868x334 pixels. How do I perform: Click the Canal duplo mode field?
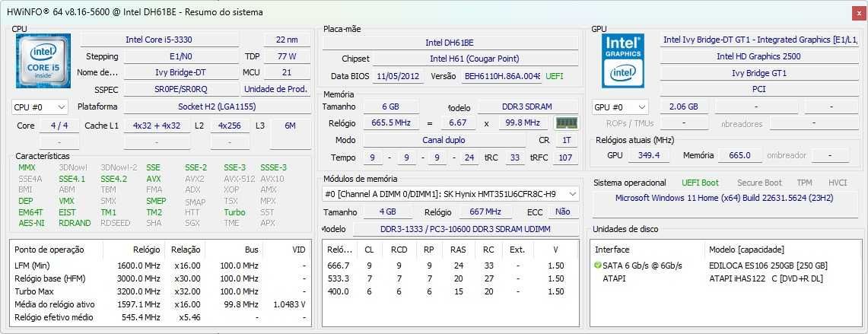(444, 140)
